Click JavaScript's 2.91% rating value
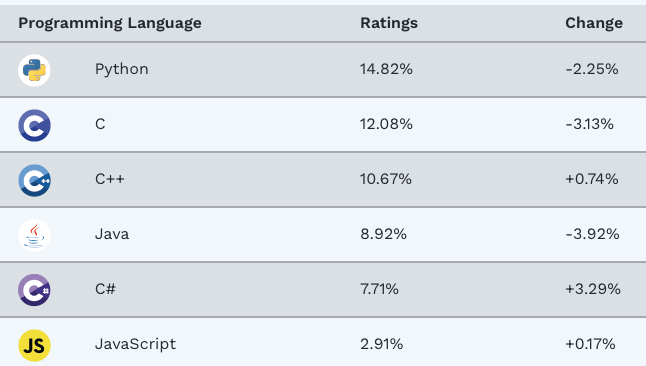This screenshot has width=646, height=366. click(x=382, y=344)
